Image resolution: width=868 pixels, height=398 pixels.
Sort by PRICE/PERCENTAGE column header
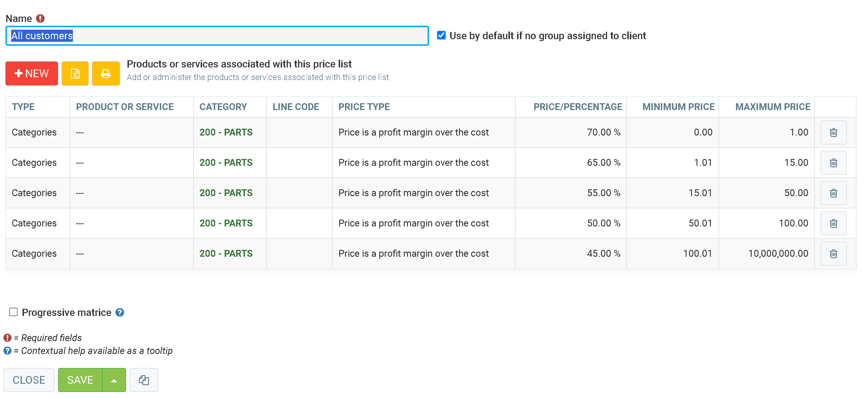pyautogui.click(x=577, y=107)
